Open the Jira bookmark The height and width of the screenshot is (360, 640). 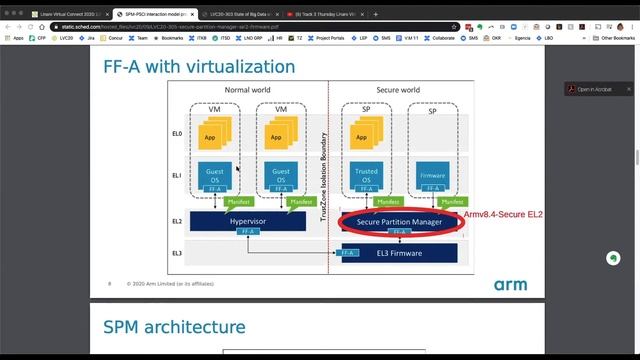(x=87, y=38)
